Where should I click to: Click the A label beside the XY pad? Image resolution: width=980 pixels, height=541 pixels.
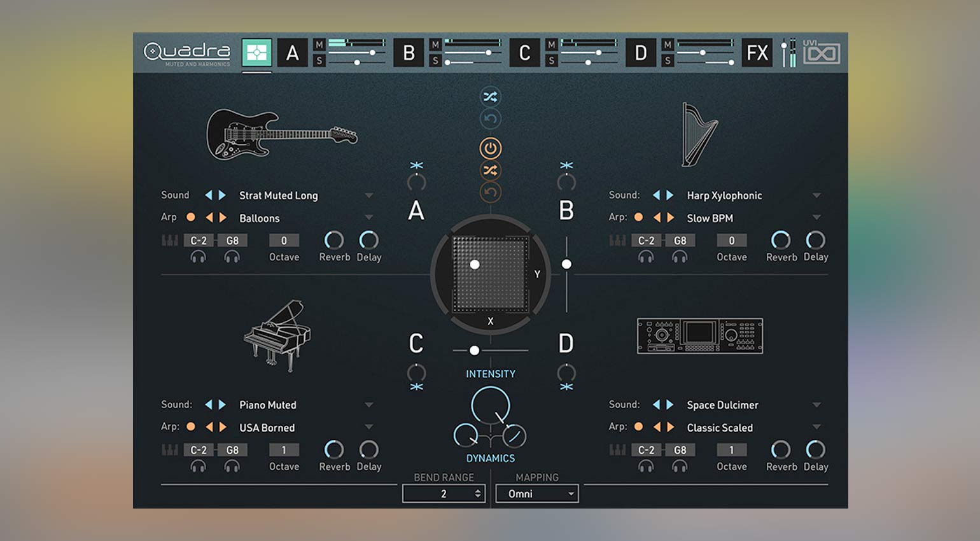click(x=416, y=210)
